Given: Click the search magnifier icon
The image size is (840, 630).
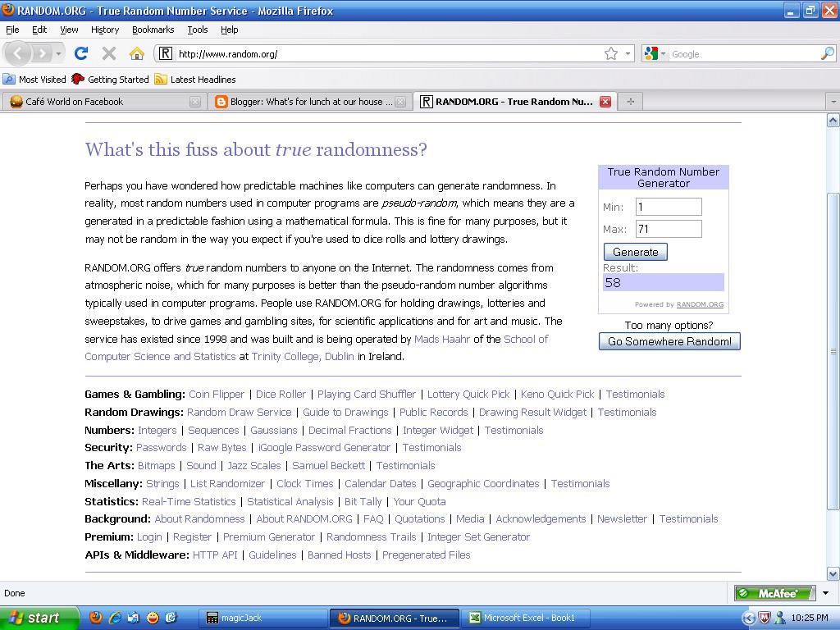Looking at the screenshot, I should tap(827, 53).
